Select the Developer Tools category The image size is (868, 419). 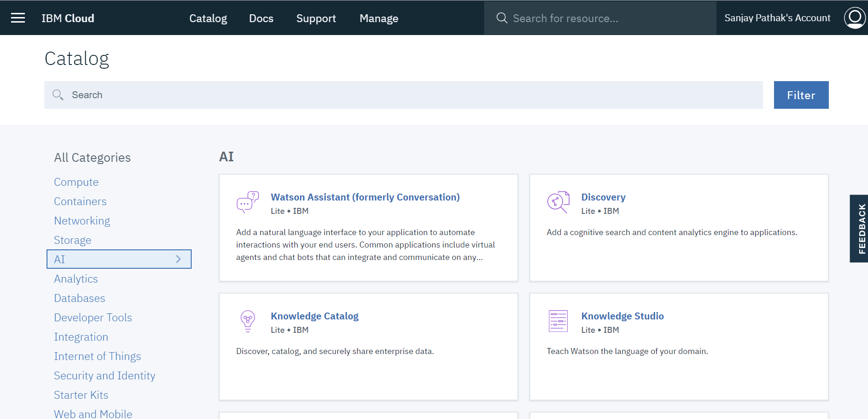point(93,318)
